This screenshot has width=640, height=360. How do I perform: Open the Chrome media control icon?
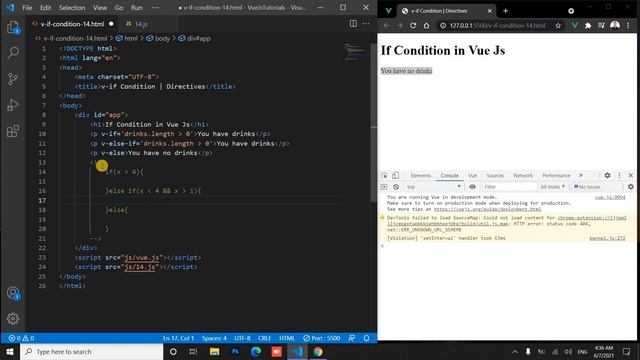click(x=601, y=25)
